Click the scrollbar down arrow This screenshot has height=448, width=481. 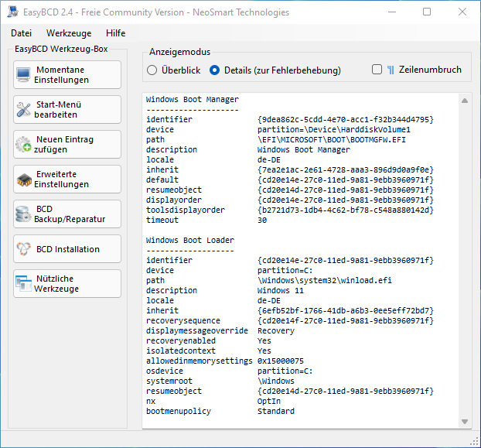pyautogui.click(x=465, y=422)
